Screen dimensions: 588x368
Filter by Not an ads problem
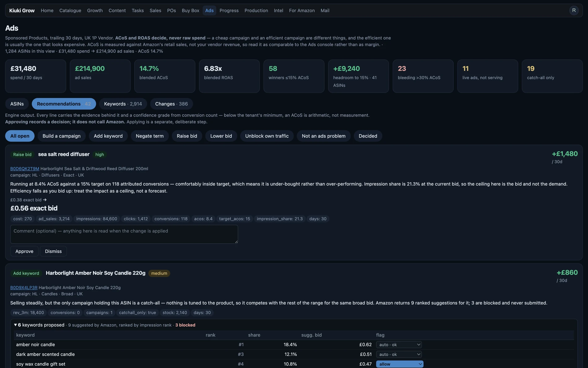tap(324, 136)
